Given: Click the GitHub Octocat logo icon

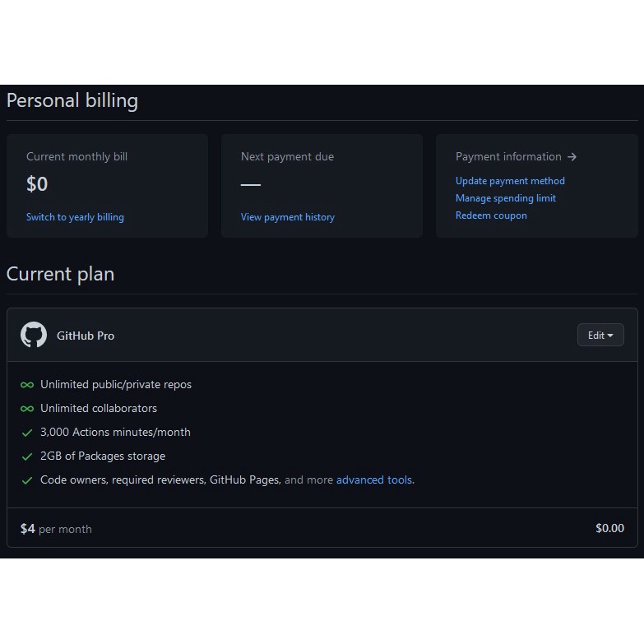Looking at the screenshot, I should (x=34, y=335).
